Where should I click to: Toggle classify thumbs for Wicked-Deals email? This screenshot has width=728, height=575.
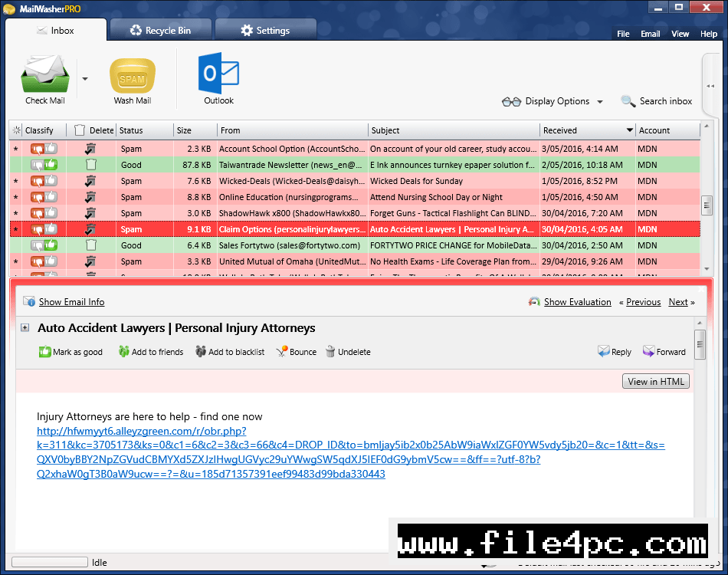tap(44, 181)
